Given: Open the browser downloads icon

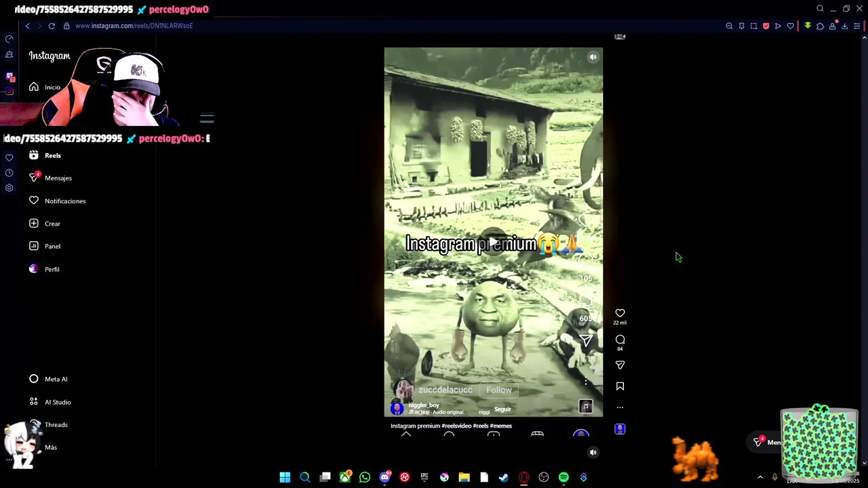Looking at the screenshot, I should (x=844, y=26).
